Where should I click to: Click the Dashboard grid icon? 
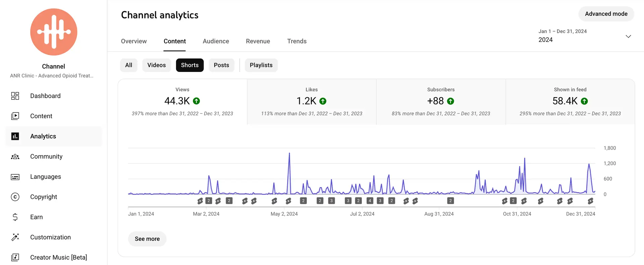click(15, 96)
